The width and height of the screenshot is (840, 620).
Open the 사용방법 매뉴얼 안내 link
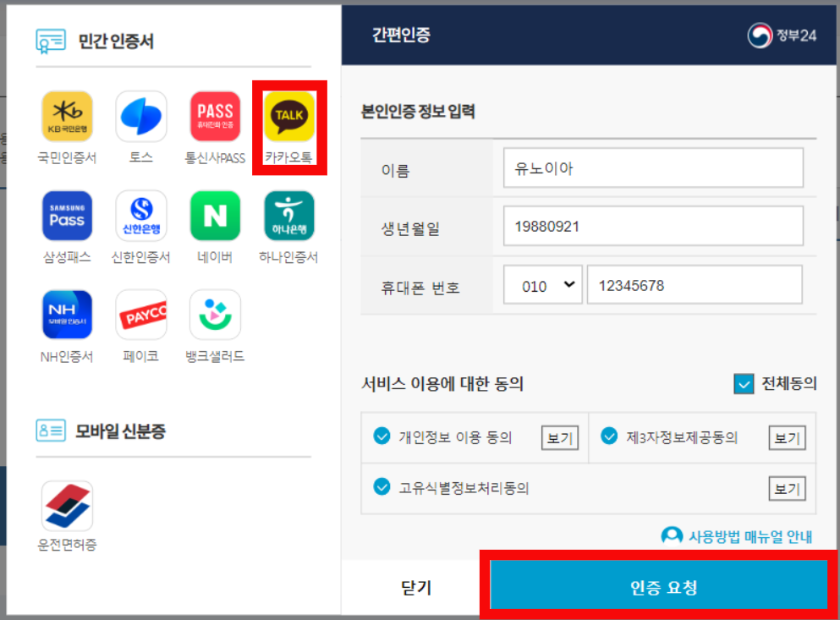[750, 536]
